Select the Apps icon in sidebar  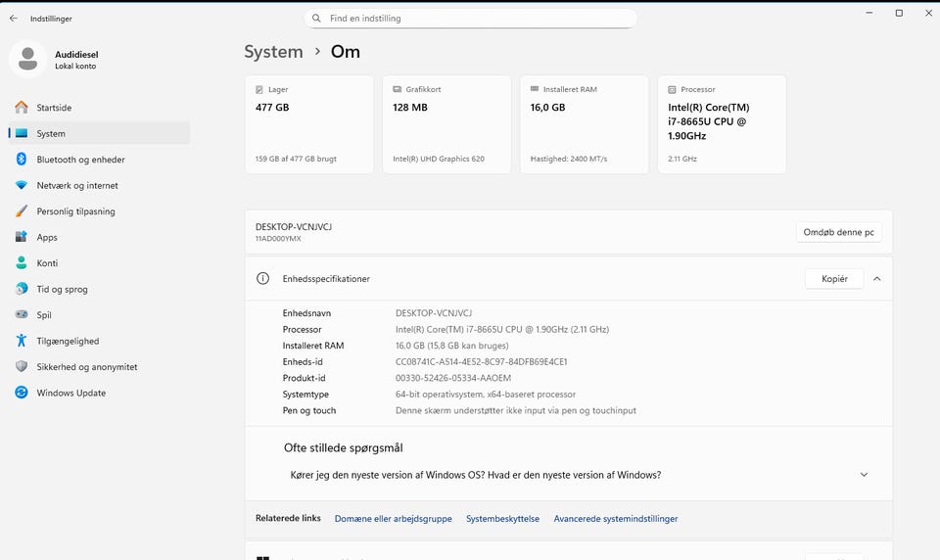21,237
